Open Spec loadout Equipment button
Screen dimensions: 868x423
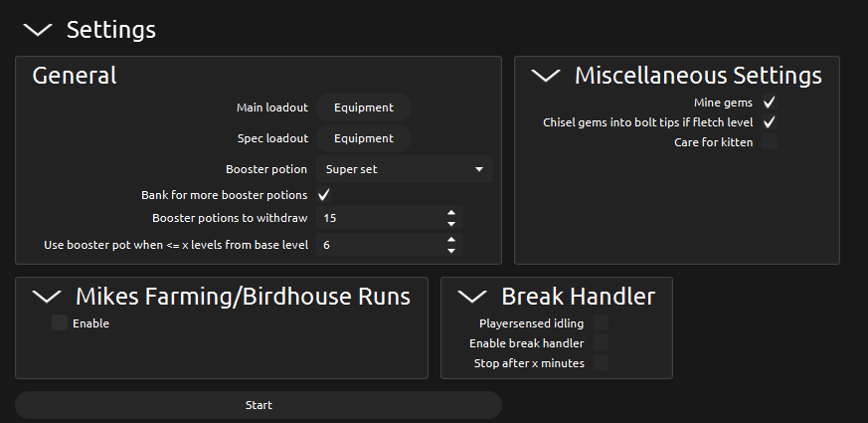point(363,138)
